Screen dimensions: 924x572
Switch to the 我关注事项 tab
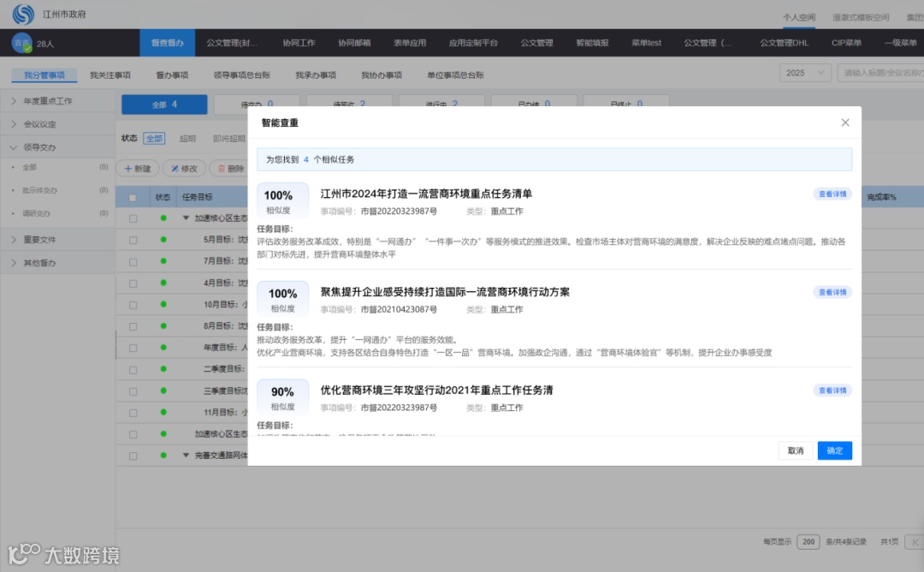point(110,74)
